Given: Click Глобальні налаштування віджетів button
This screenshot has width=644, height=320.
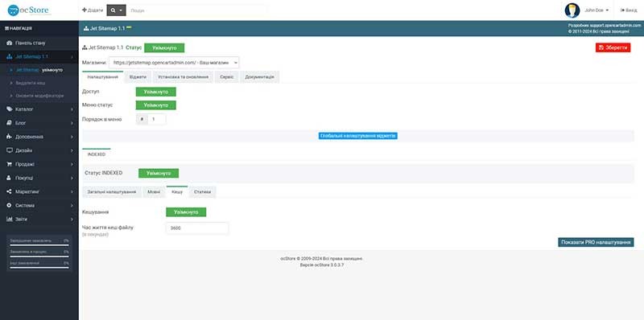Looking at the screenshot, I should (x=357, y=136).
